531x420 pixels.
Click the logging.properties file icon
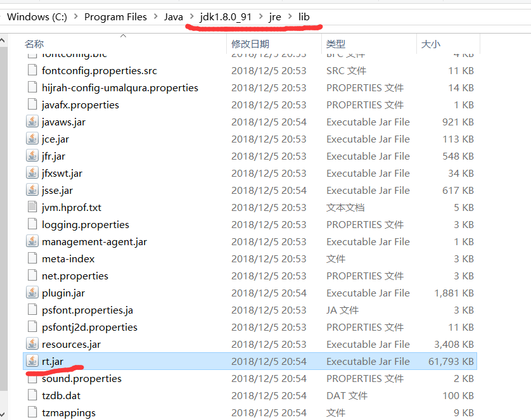point(32,224)
